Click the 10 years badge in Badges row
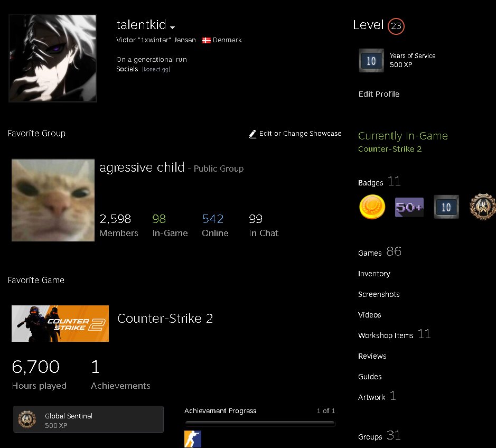The image size is (496, 448). (446, 207)
